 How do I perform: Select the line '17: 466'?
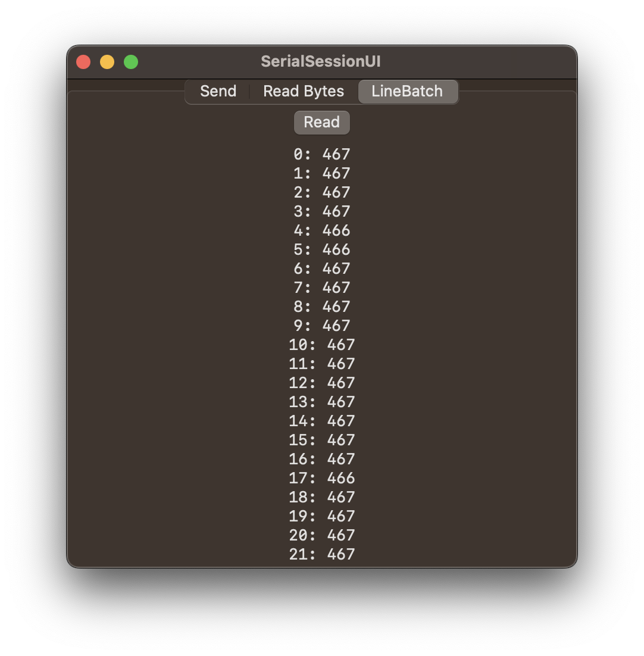pyautogui.click(x=321, y=478)
